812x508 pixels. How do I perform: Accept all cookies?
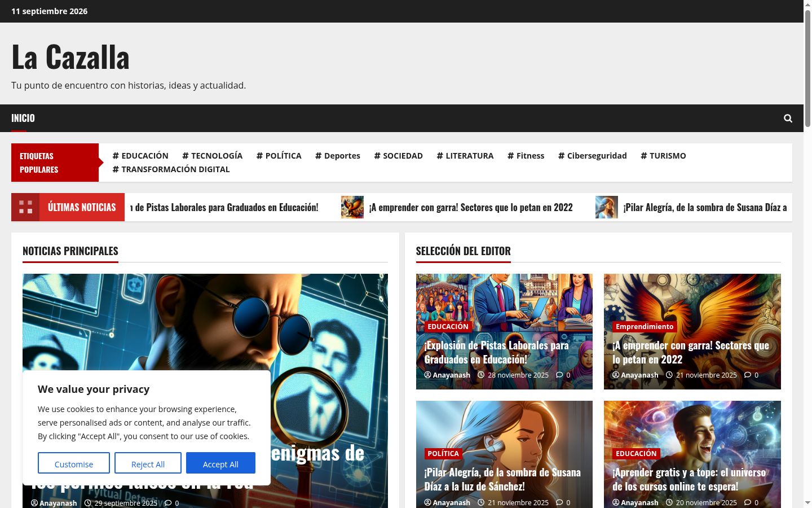pos(220,463)
